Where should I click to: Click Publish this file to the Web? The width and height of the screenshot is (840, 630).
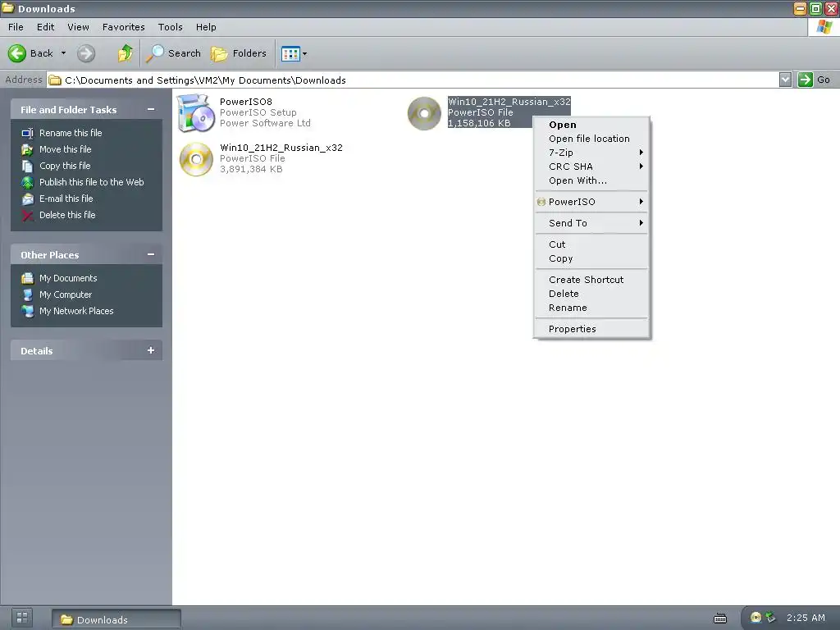(x=92, y=182)
